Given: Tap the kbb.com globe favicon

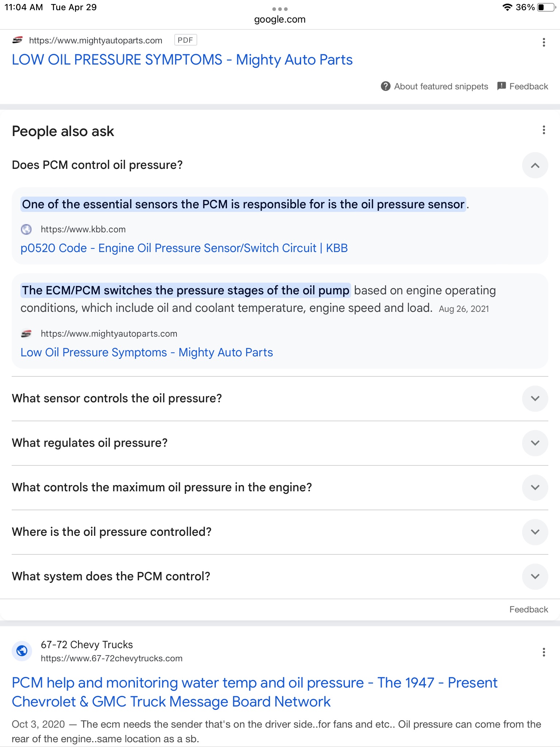Looking at the screenshot, I should (x=26, y=229).
